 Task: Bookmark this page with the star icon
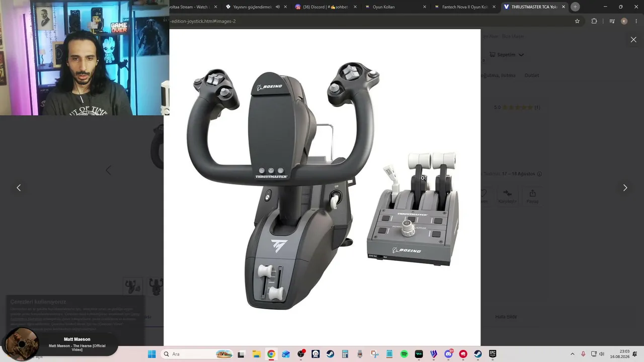pos(577,21)
